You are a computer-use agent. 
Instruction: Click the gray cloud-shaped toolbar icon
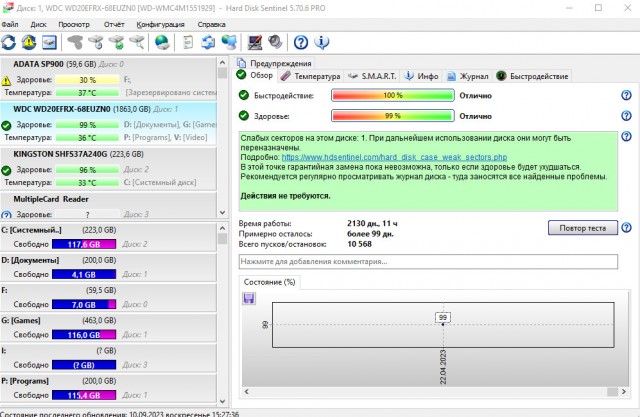click(75, 42)
